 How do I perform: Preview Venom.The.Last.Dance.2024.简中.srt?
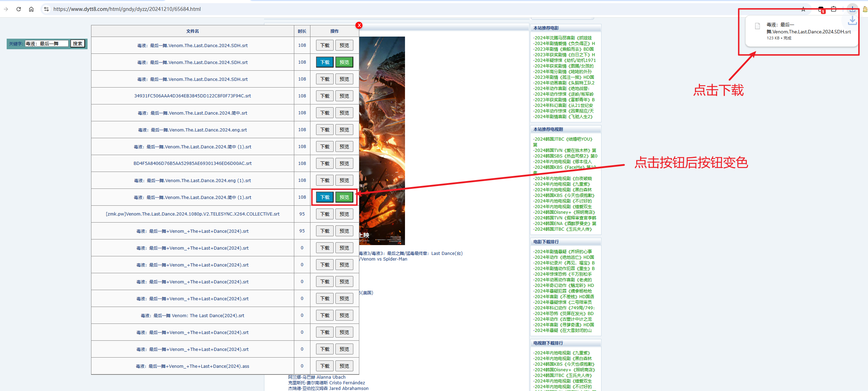click(344, 113)
